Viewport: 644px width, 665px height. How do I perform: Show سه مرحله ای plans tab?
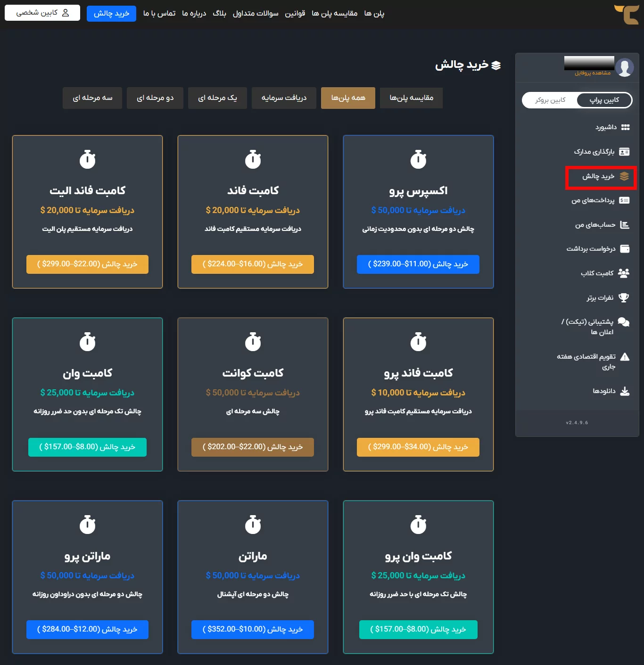[92, 98]
